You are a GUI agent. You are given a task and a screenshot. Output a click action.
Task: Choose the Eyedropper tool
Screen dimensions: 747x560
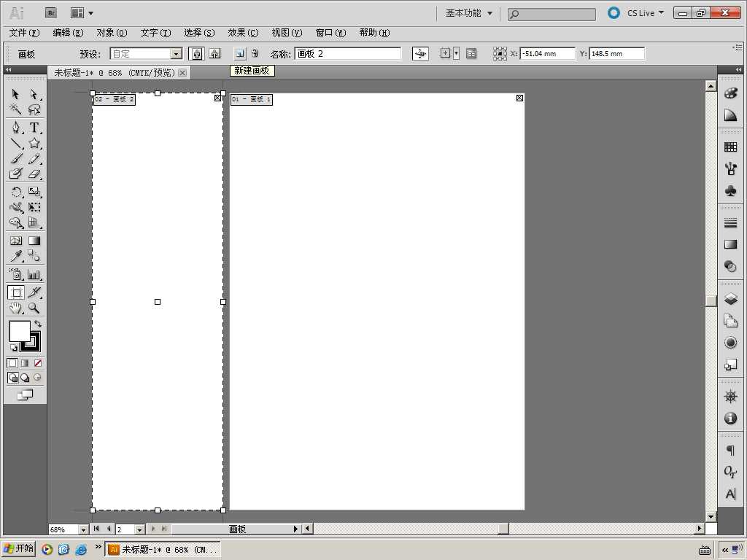(x=16, y=256)
